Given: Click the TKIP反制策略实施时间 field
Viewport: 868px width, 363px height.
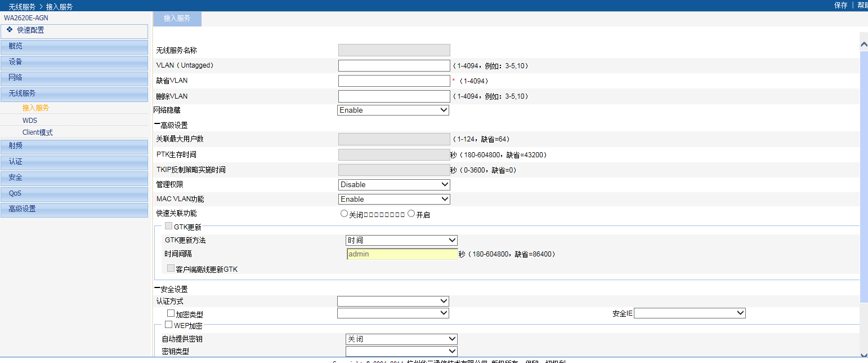Looking at the screenshot, I should point(394,170).
